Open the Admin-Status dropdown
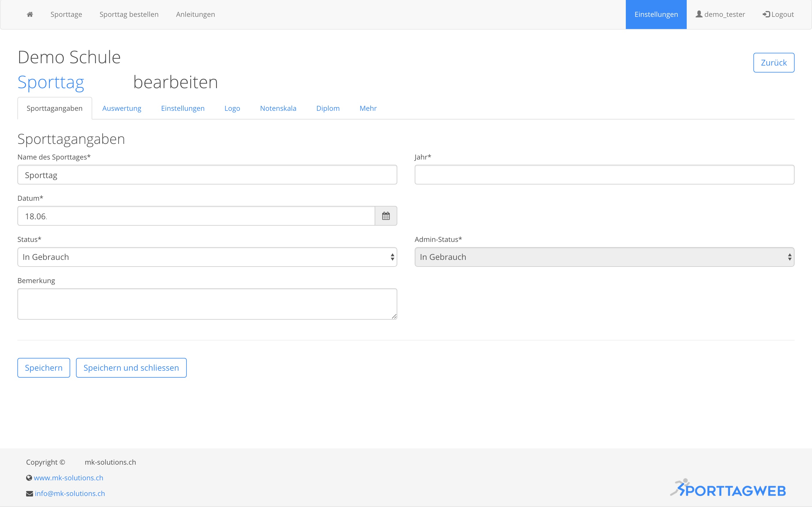The image size is (812, 507). pyautogui.click(x=604, y=257)
